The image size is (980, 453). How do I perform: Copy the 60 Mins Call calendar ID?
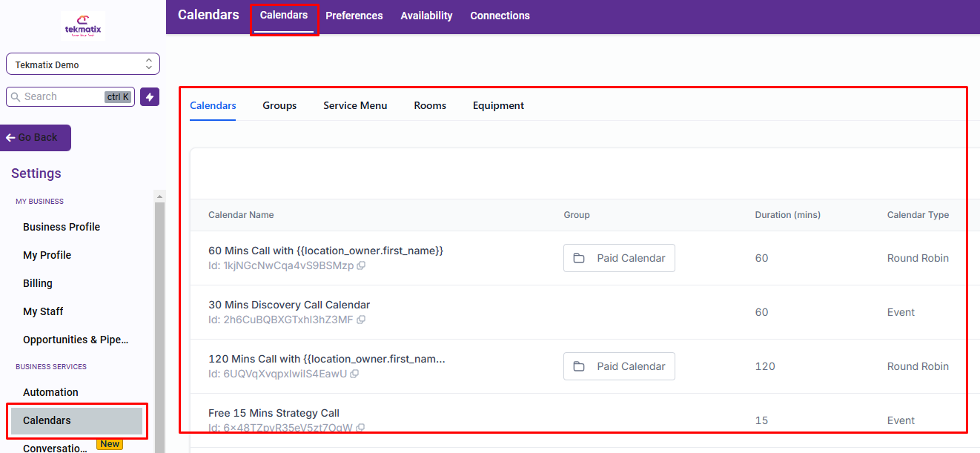click(361, 265)
